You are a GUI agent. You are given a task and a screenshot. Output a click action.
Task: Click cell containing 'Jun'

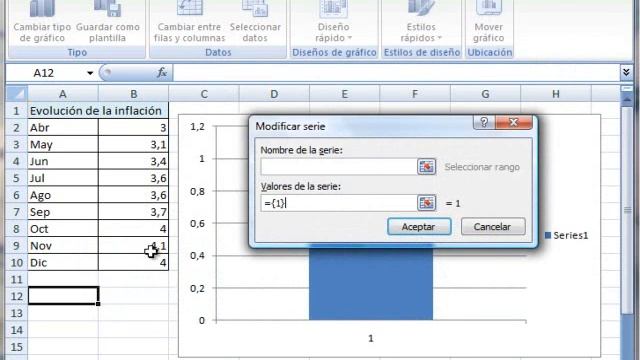(x=63, y=161)
